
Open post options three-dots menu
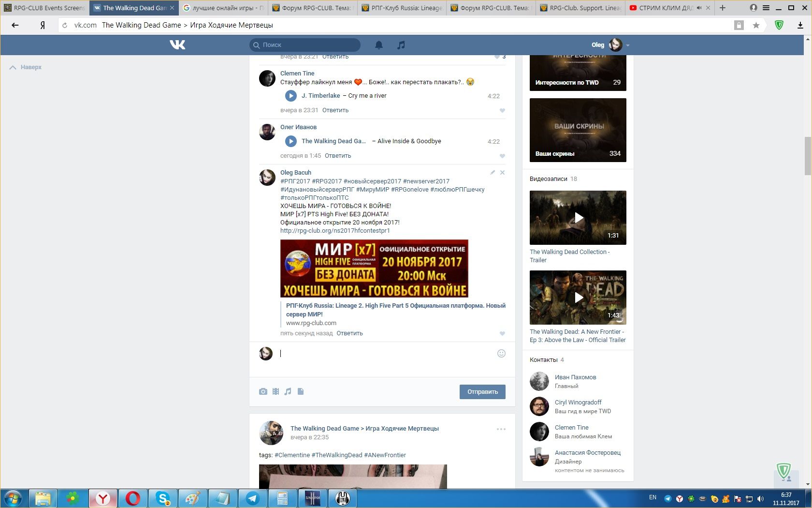(501, 429)
